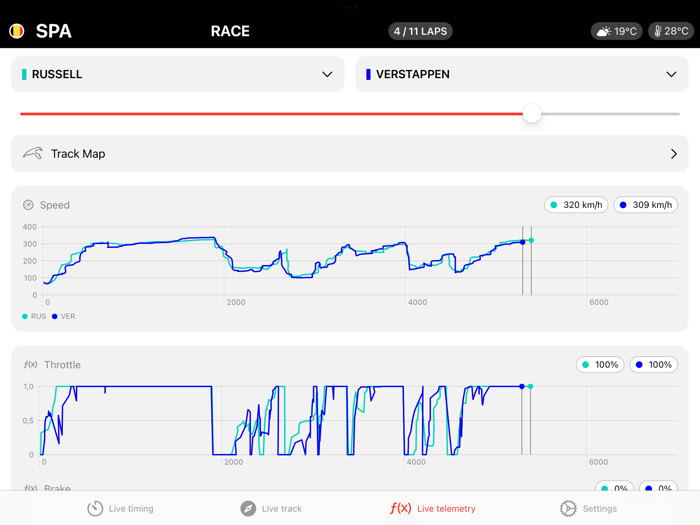700x525 pixels.
Task: Toggle the VER legend entry in Speed chart
Action: click(64, 316)
